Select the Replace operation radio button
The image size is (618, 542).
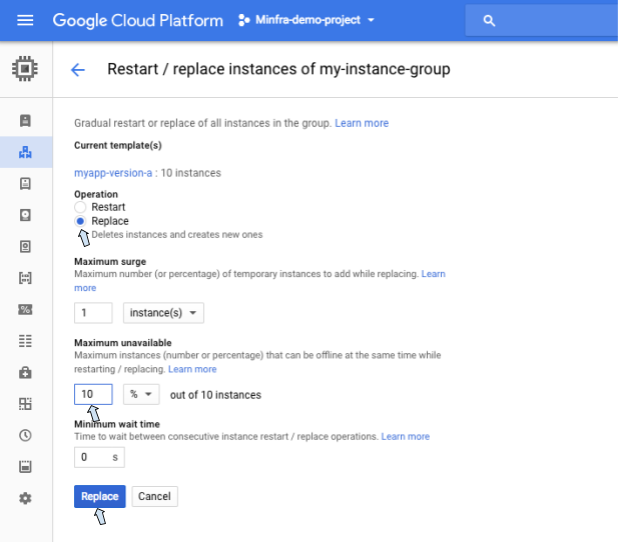(81, 221)
